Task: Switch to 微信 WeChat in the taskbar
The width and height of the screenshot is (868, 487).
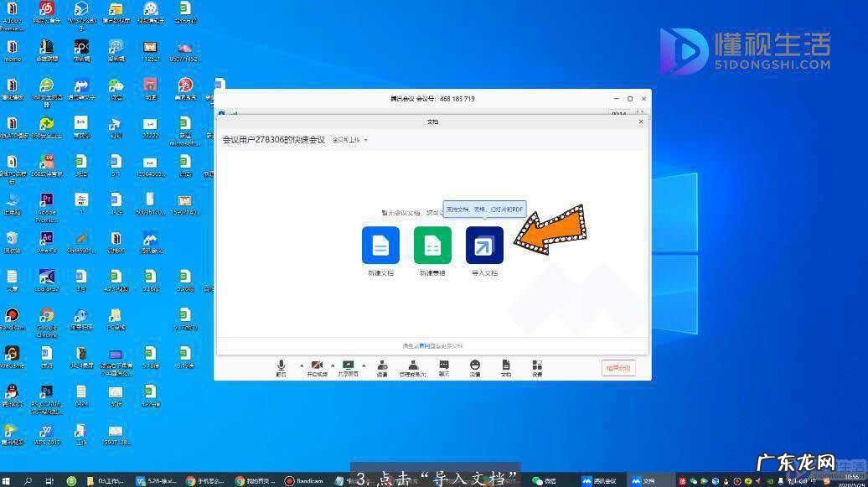Action: coord(545,481)
